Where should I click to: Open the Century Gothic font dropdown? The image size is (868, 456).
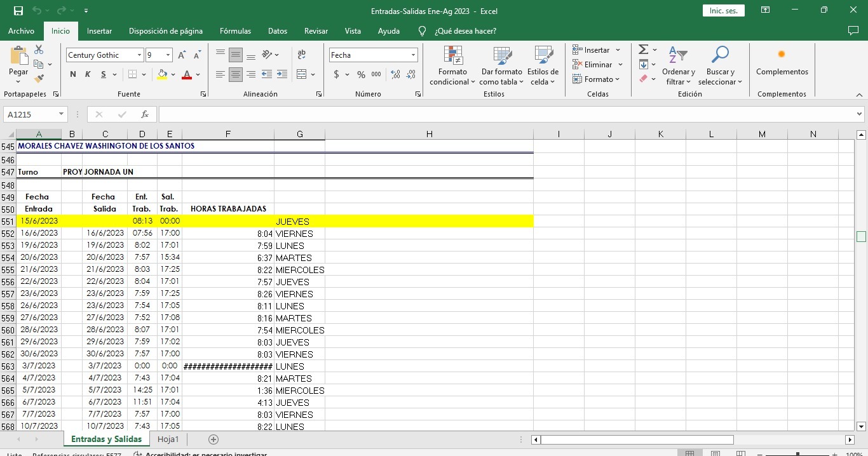[x=139, y=55]
